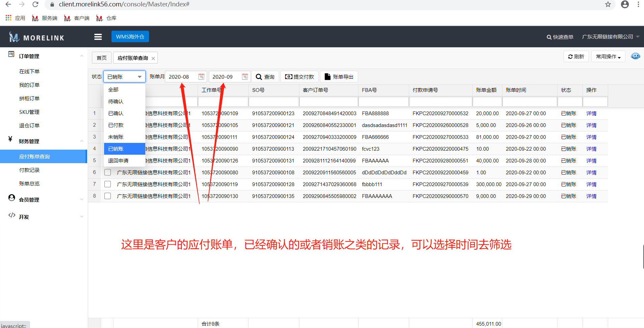The width and height of the screenshot is (644, 328).
Task: Open the Chrome three-dot menu
Action: [638, 4]
